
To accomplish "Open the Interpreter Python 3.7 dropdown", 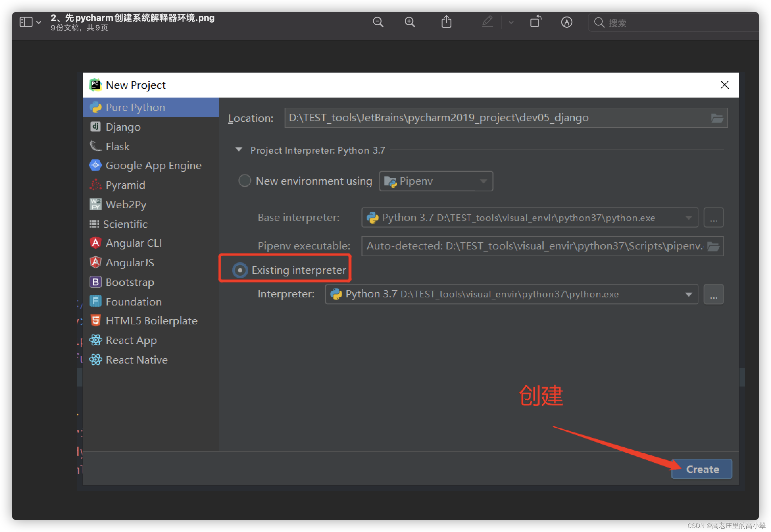I will point(688,294).
